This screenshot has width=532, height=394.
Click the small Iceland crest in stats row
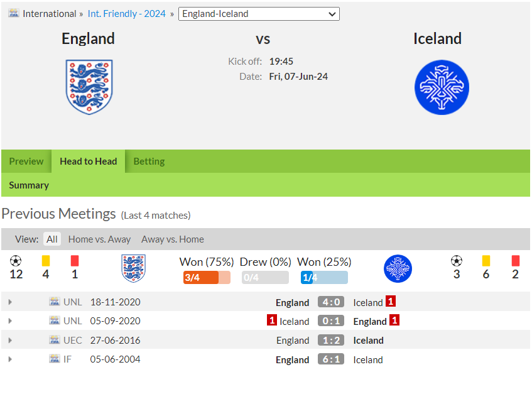[x=398, y=268]
